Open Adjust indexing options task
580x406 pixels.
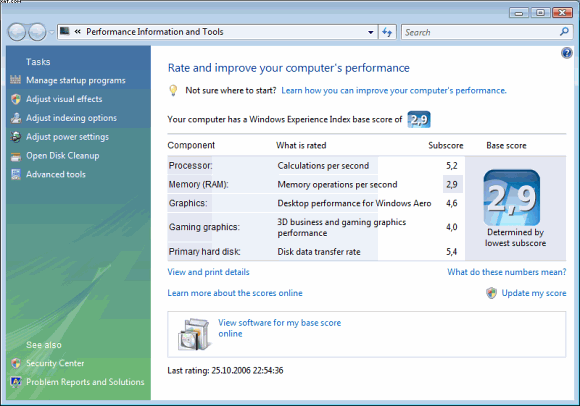click(71, 118)
